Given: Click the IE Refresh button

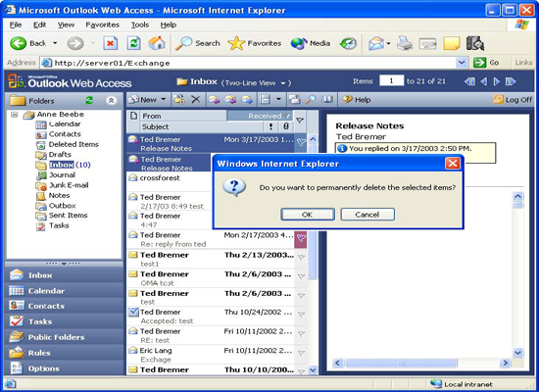Looking at the screenshot, I should pos(133,43).
